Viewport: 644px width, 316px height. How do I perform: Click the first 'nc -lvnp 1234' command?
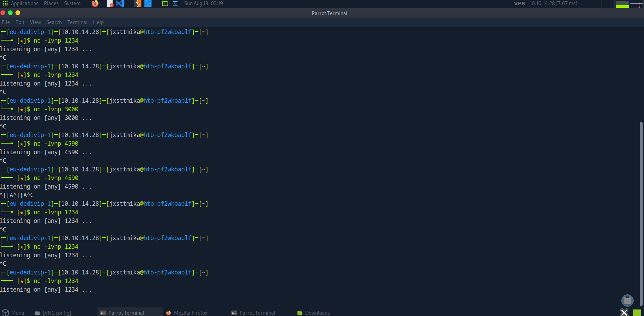56,41
